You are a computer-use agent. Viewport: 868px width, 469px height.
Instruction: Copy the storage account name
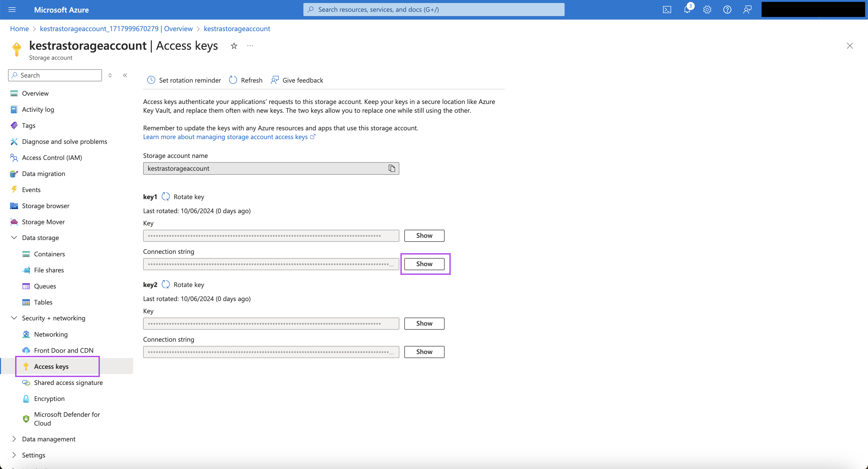[x=392, y=168]
